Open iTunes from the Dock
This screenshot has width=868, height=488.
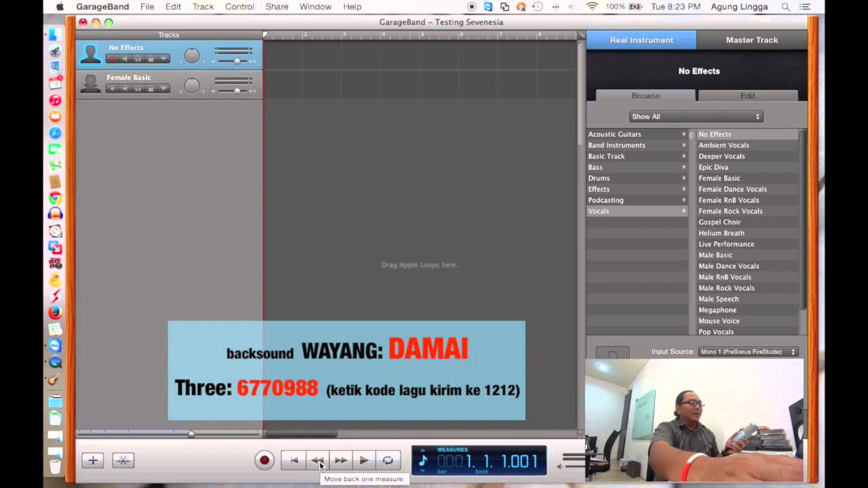point(55,100)
